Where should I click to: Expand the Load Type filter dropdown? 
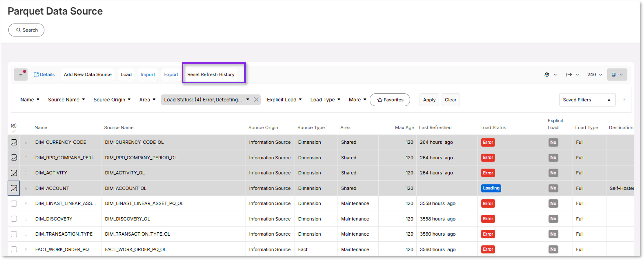pos(325,100)
